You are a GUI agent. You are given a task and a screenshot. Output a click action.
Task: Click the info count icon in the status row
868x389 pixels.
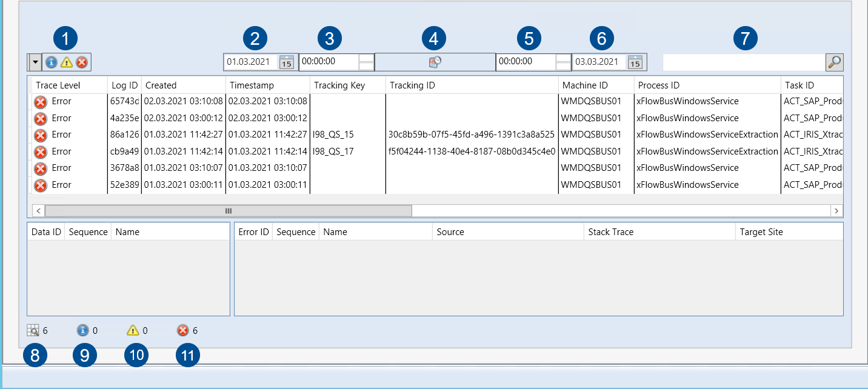coord(83,331)
